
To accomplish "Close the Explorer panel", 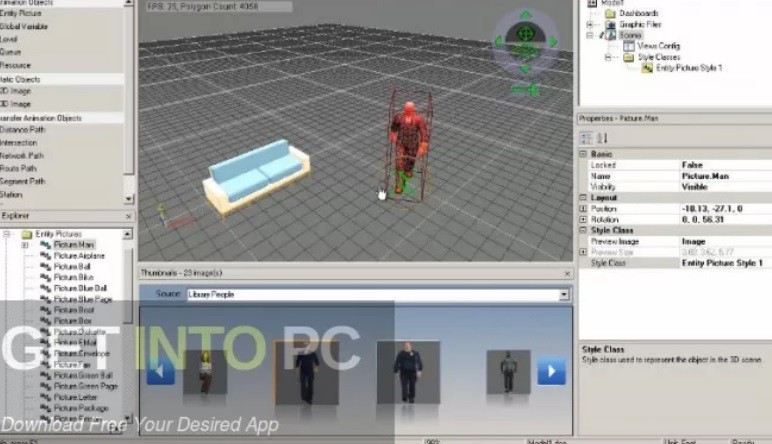I will (x=128, y=215).
